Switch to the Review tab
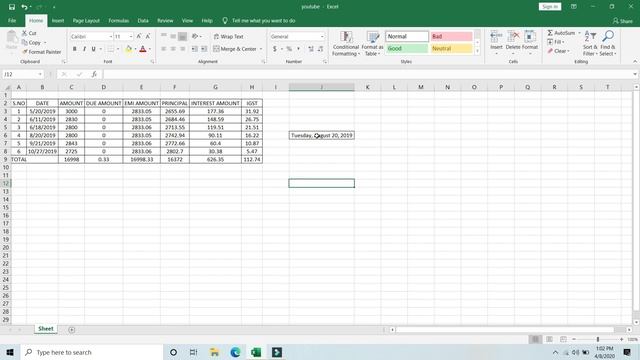Screen dimensions: 640x360 pos(165,20)
